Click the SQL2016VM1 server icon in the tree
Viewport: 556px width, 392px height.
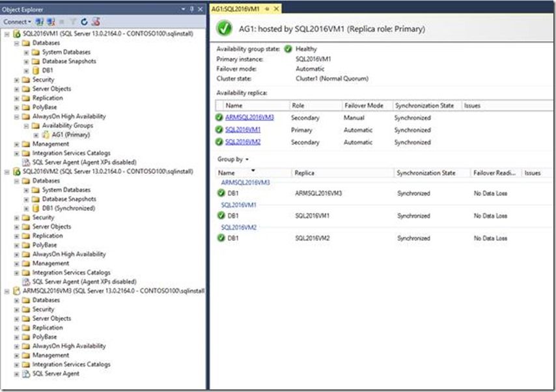17,34
